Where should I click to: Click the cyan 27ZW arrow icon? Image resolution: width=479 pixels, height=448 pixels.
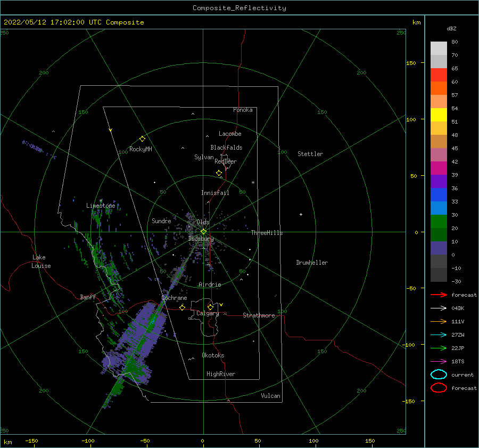(x=439, y=335)
